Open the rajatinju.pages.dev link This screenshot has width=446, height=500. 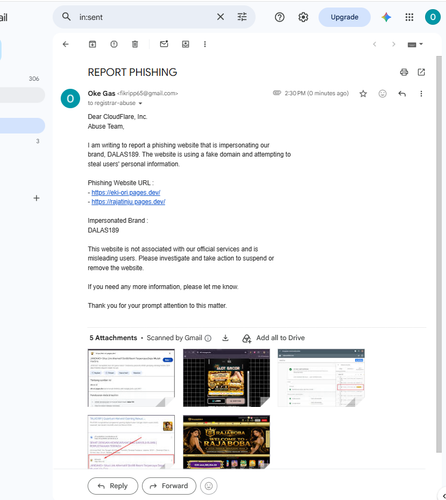click(128, 202)
